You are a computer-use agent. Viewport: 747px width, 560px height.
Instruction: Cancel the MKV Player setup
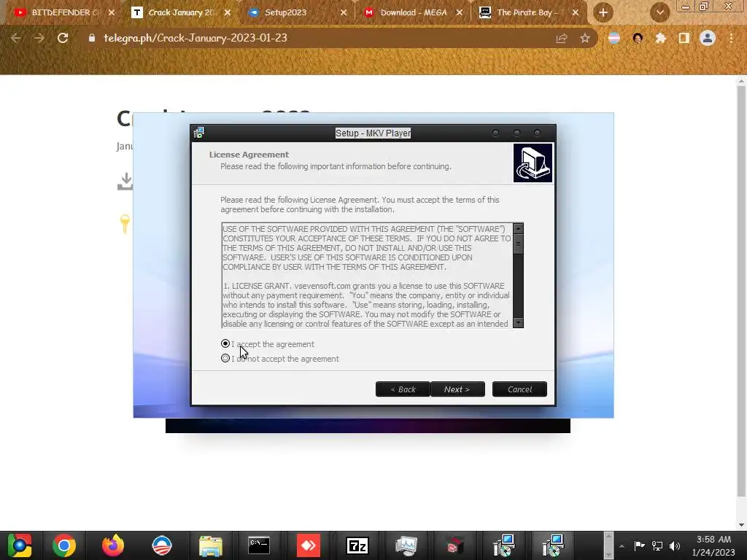pyautogui.click(x=519, y=389)
